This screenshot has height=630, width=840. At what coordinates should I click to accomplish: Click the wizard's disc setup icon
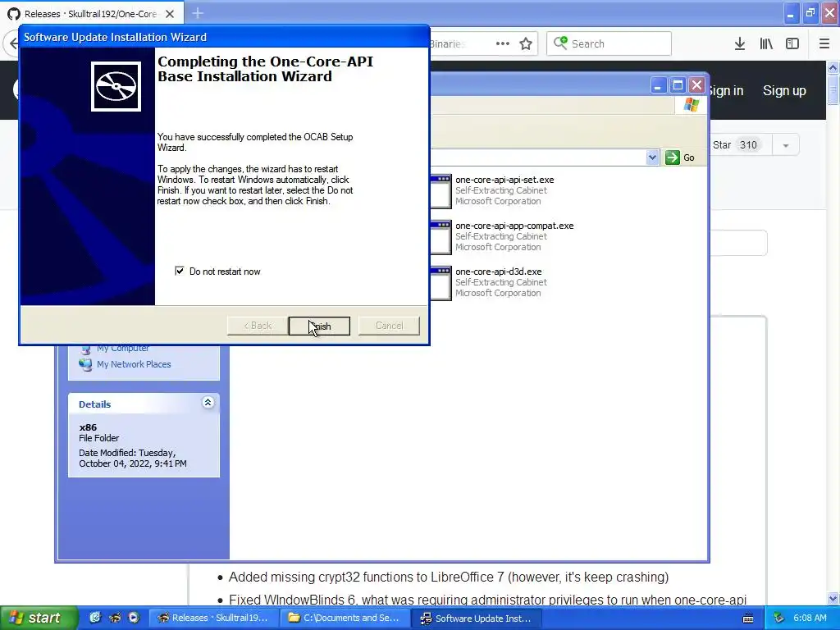coord(116,86)
